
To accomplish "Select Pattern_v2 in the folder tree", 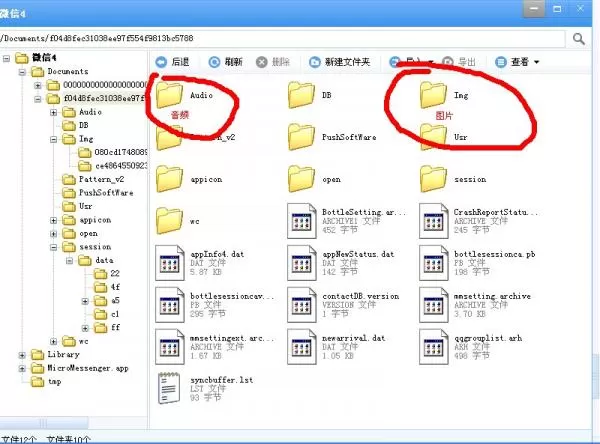I will click(93, 179).
